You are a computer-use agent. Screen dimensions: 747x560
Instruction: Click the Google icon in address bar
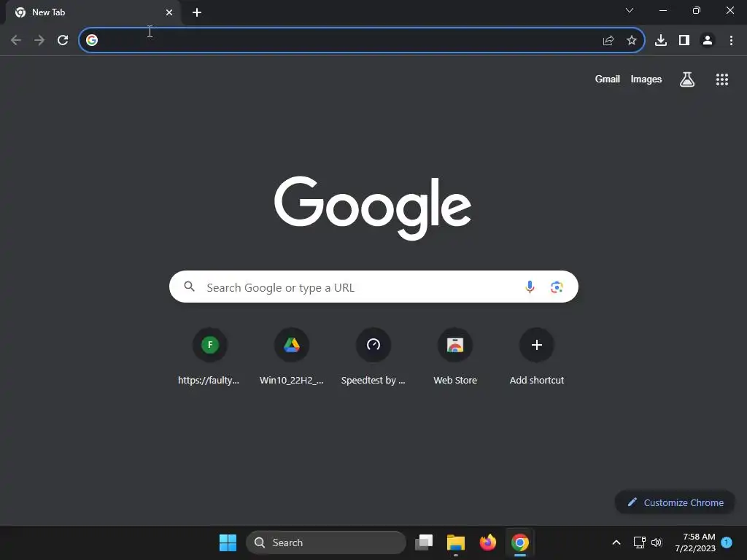tap(92, 41)
